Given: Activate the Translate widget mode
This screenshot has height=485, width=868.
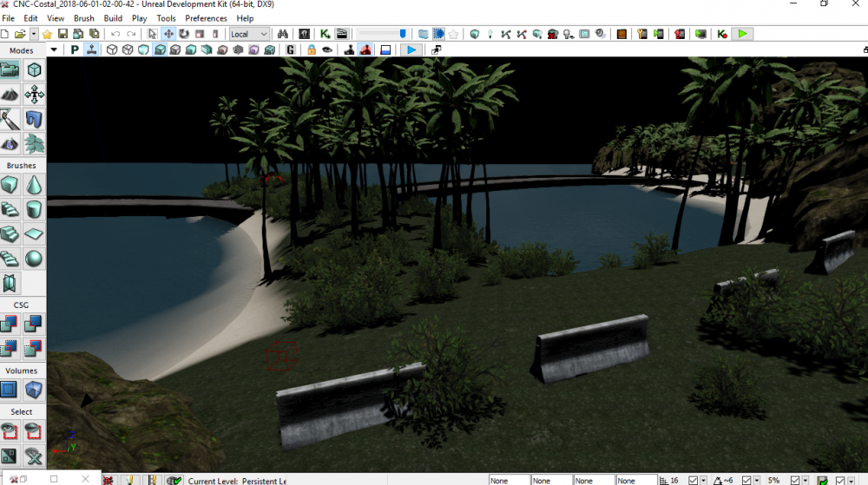Looking at the screenshot, I should [168, 35].
